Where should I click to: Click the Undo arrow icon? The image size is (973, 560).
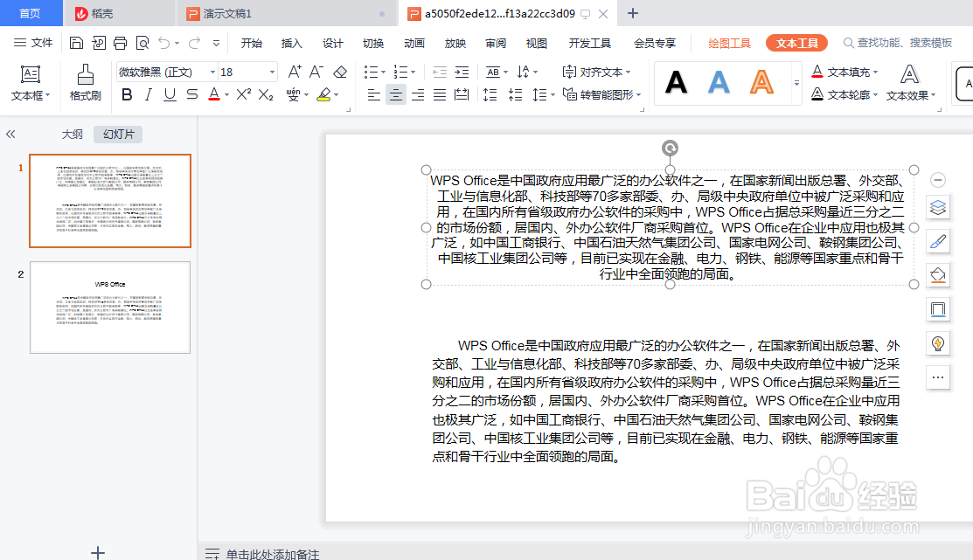163,43
